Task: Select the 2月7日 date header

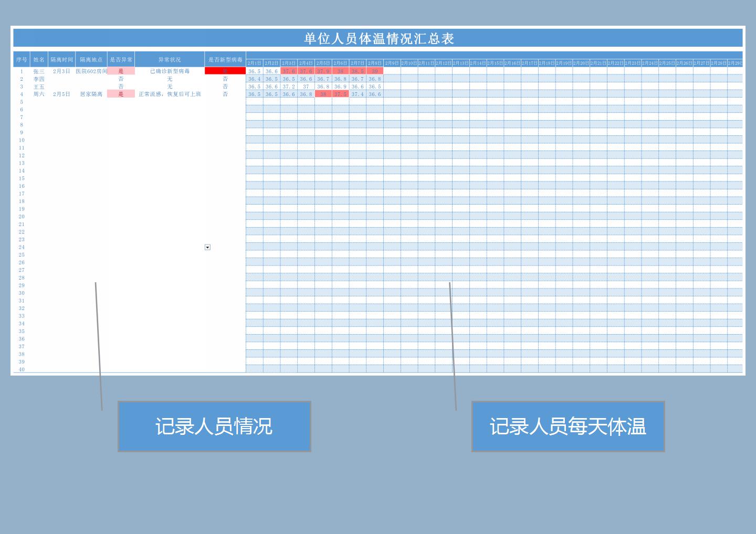Action: pyautogui.click(x=358, y=63)
